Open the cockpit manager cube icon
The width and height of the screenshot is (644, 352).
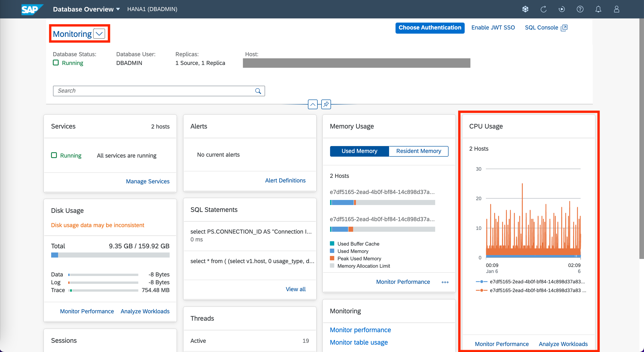[x=525, y=9]
